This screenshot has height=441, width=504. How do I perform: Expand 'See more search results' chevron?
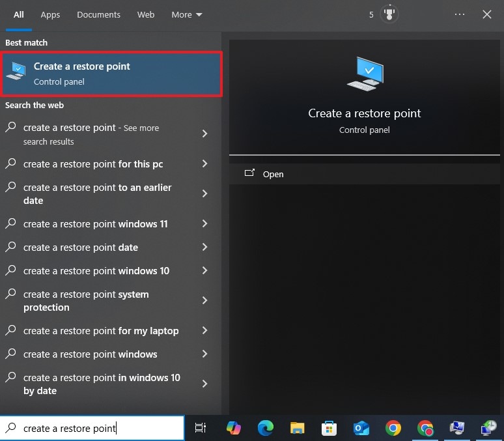[x=204, y=134]
